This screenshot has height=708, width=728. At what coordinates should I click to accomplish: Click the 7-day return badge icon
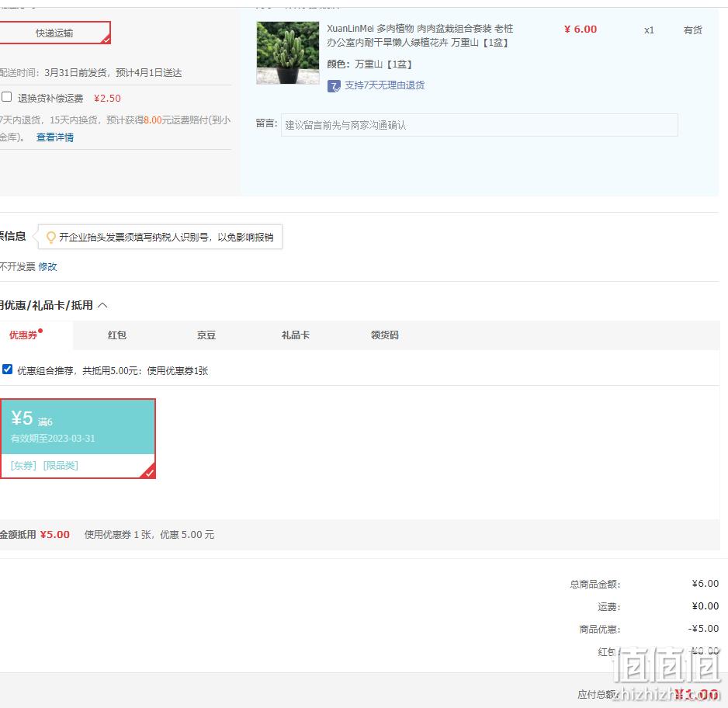(334, 86)
